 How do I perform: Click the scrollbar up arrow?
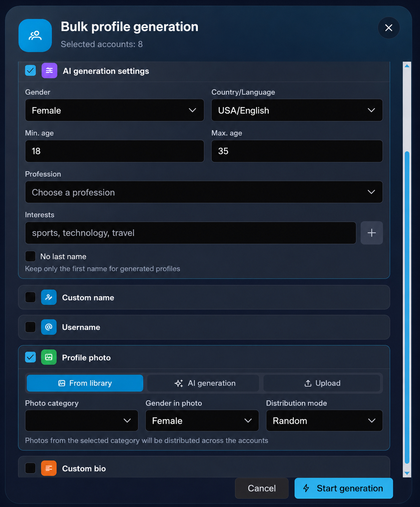pos(407,66)
